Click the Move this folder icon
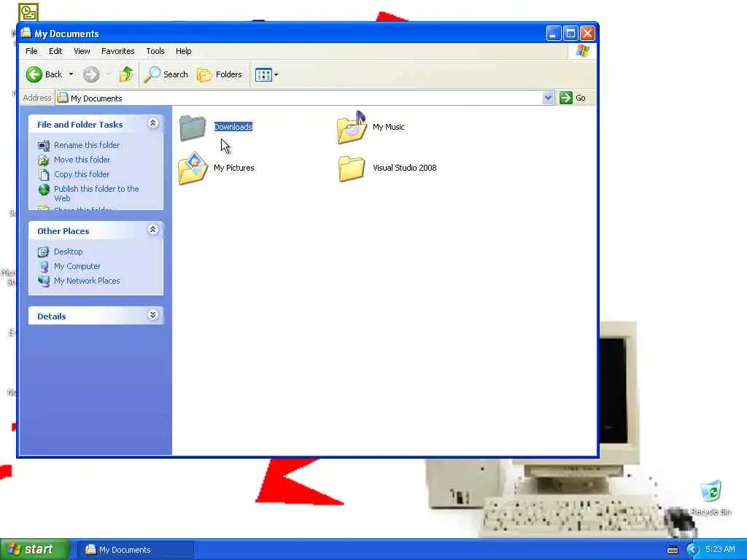 click(x=43, y=160)
